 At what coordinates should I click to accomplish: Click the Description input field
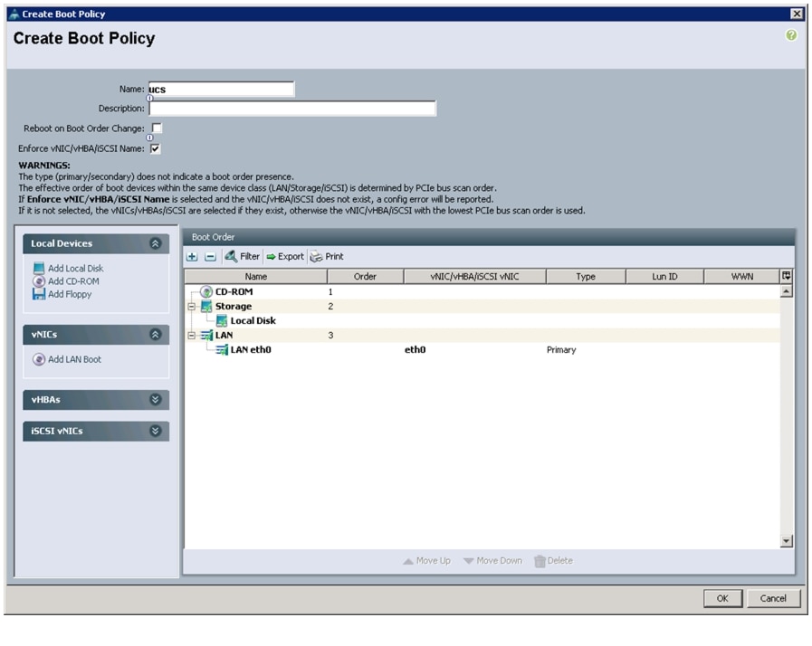pos(292,109)
